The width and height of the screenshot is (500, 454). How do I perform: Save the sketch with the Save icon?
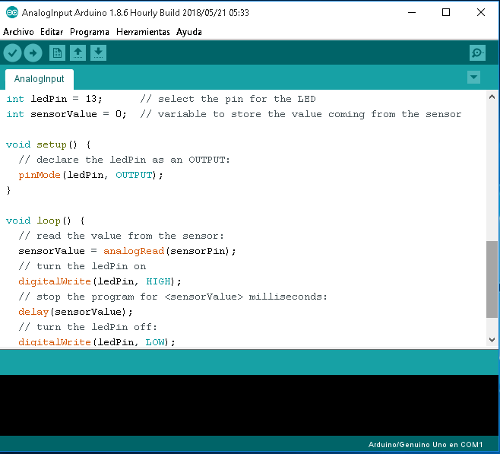point(98,53)
